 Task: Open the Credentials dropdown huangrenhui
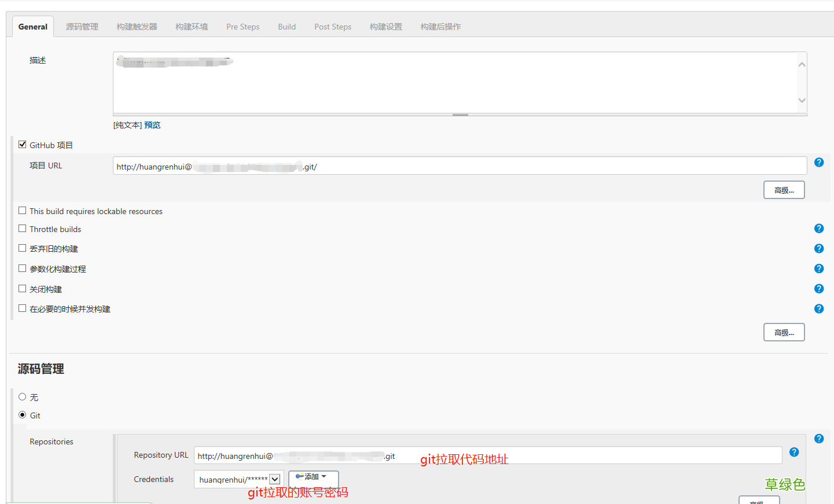[x=238, y=480]
